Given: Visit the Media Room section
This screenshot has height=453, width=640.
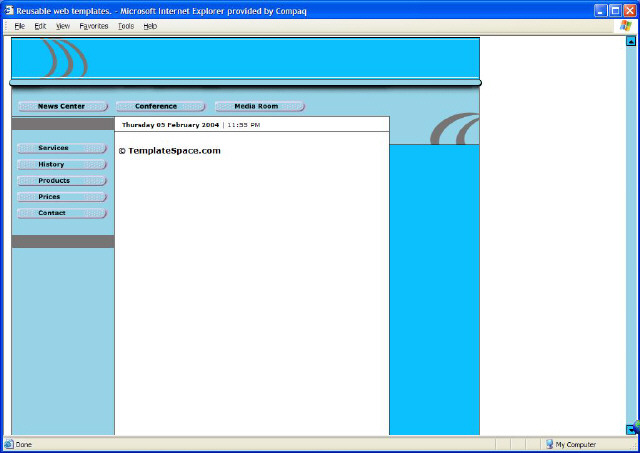Looking at the screenshot, I should tap(257, 106).
